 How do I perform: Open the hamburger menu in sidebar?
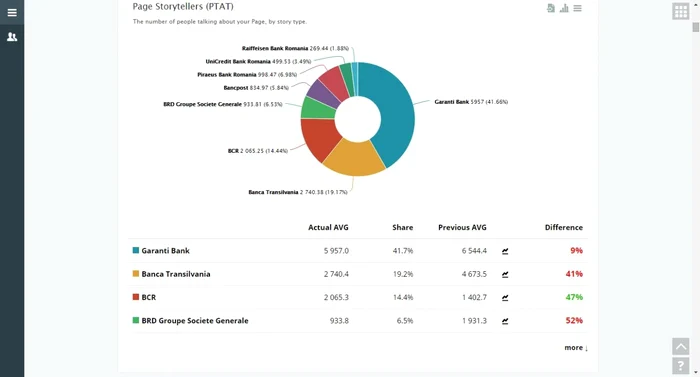(12, 13)
